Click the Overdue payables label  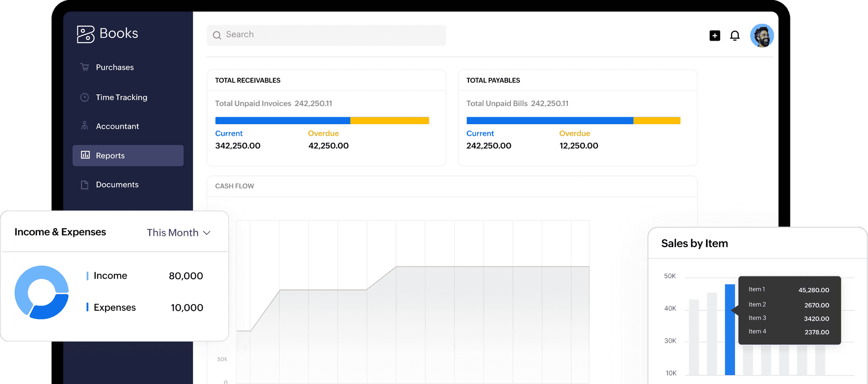click(x=575, y=133)
